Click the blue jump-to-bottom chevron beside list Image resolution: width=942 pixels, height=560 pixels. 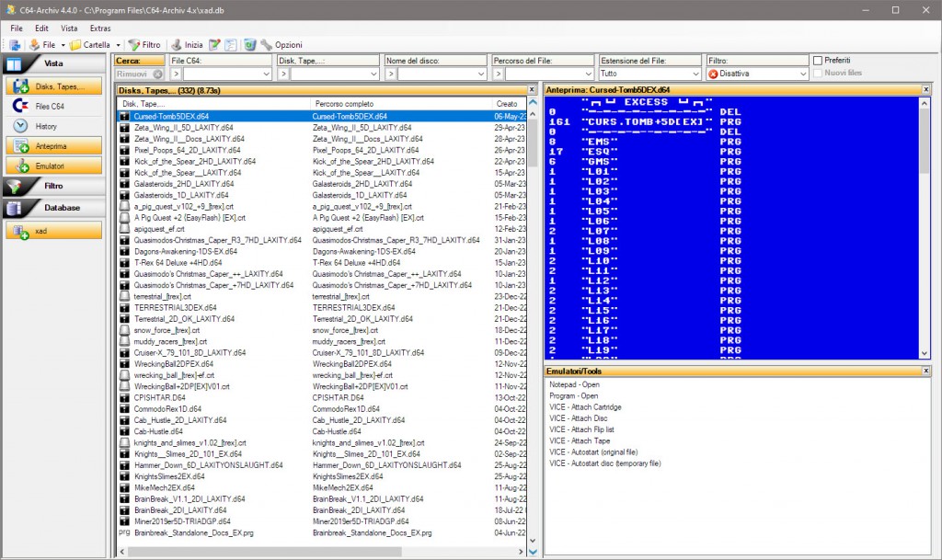click(x=533, y=552)
